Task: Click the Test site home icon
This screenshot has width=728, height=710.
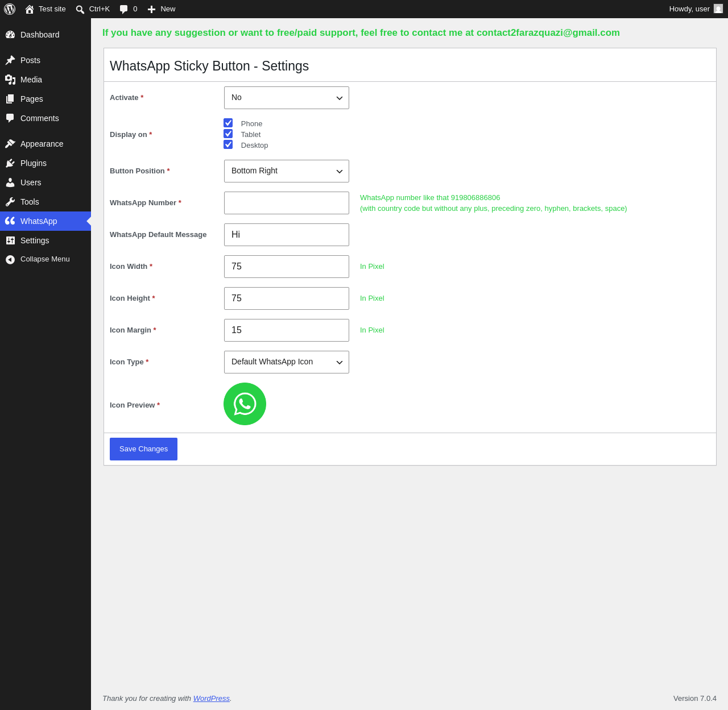Action: (x=30, y=9)
